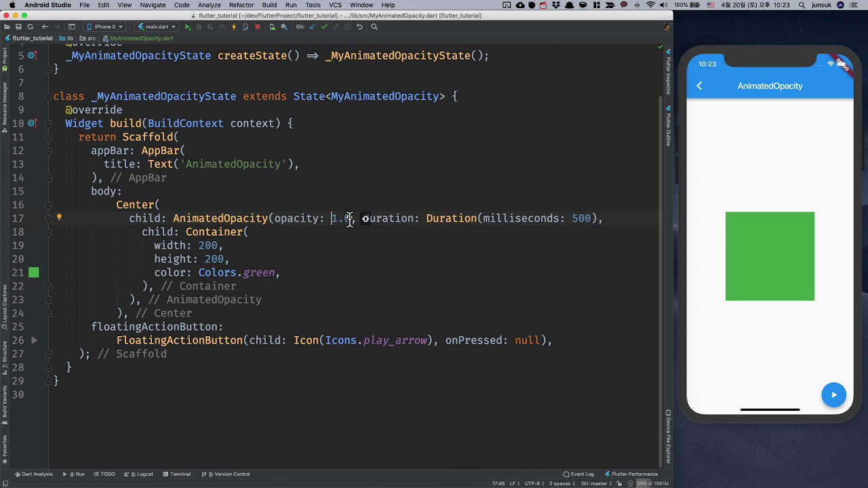Screen dimensions: 868x488
Task: Click the Synchronize refresh toolbar icon
Action: click(x=30, y=27)
